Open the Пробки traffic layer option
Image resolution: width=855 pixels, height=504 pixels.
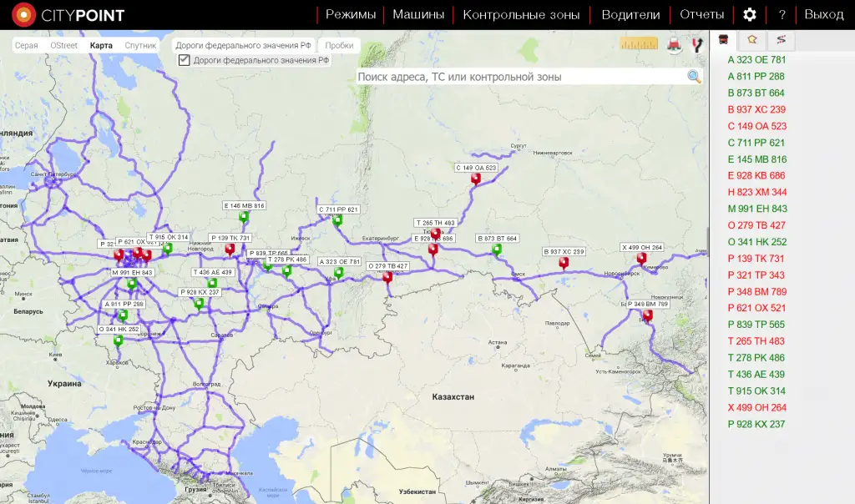pos(339,45)
